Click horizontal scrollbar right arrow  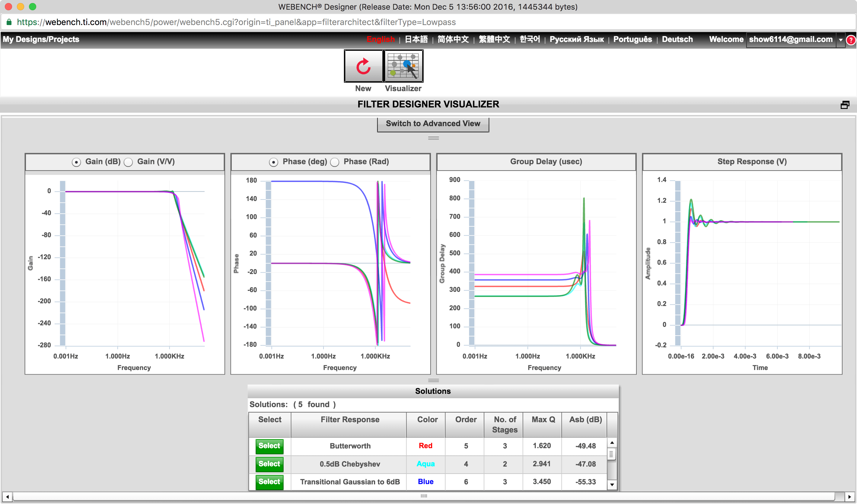(849, 496)
